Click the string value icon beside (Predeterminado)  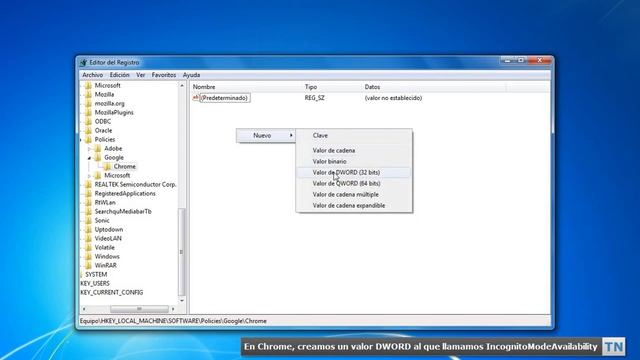[x=196, y=98]
